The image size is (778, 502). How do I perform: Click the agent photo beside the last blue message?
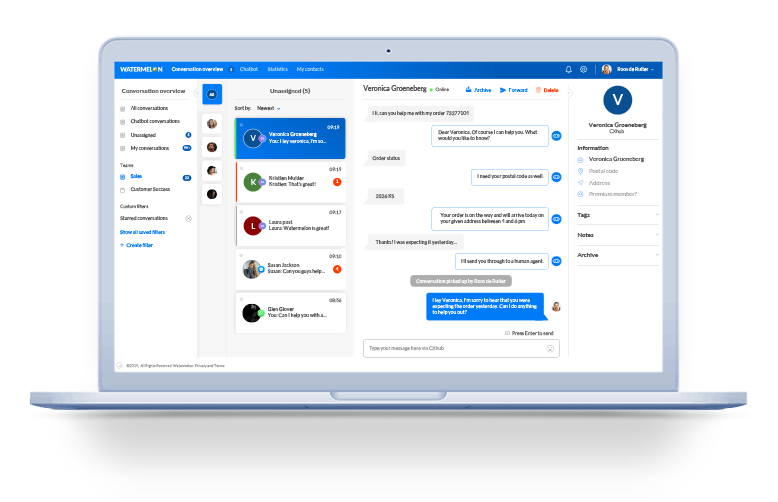(x=556, y=307)
